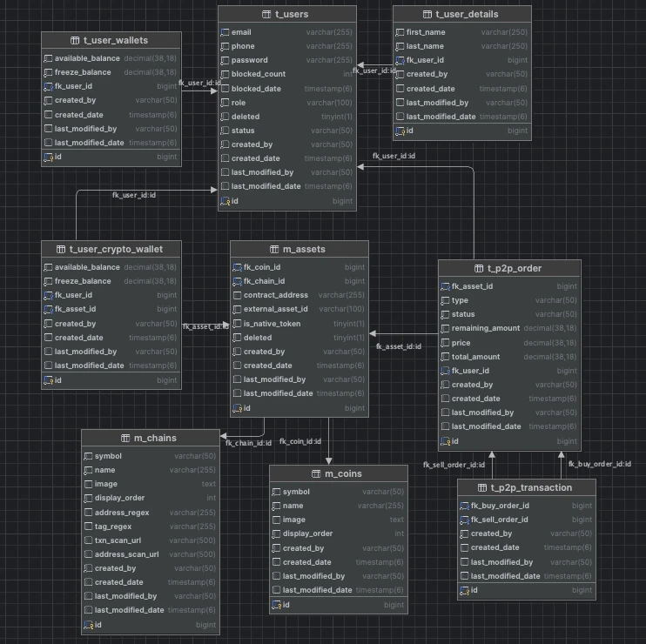Click the fk_chain_id:id relationship label
646x644 pixels.
[x=248, y=443]
